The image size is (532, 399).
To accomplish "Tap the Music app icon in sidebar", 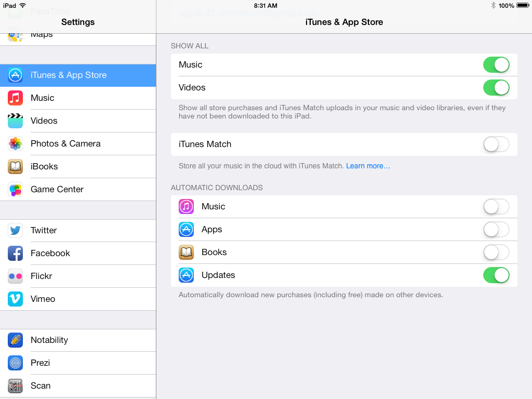I will point(16,98).
